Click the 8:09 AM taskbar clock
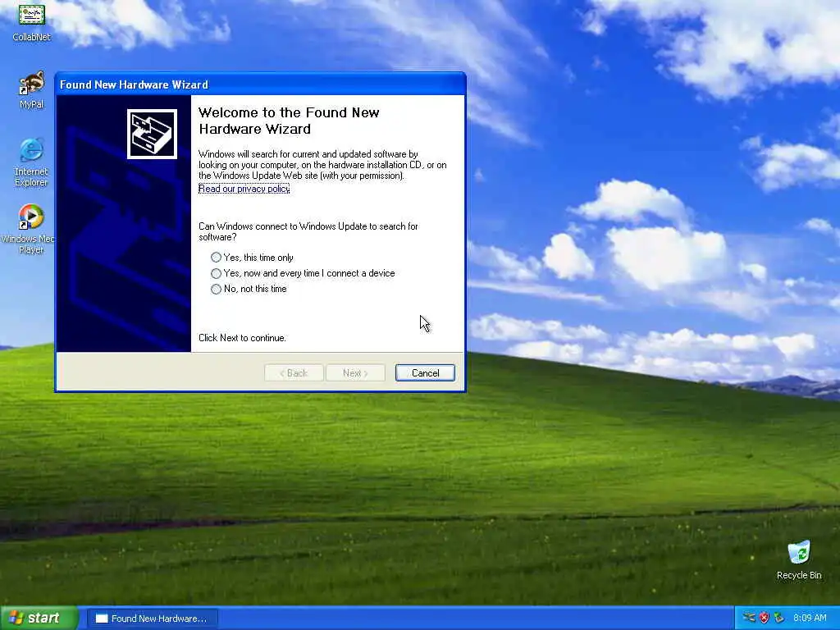The width and height of the screenshot is (840, 630). pyautogui.click(x=810, y=618)
